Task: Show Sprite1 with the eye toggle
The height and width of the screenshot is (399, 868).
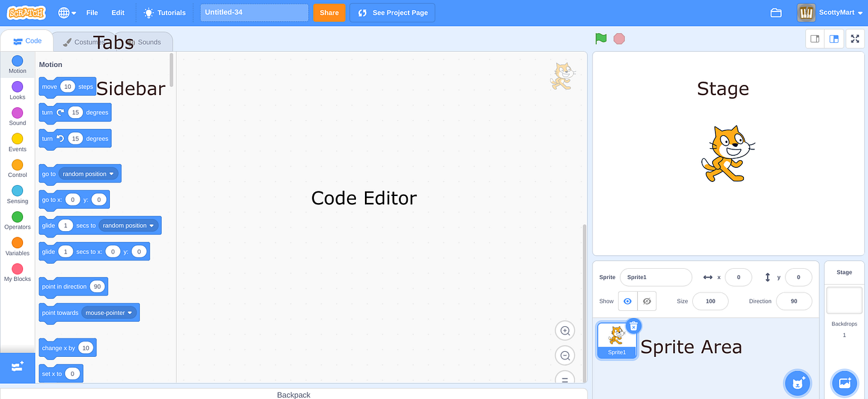Action: pos(627,301)
